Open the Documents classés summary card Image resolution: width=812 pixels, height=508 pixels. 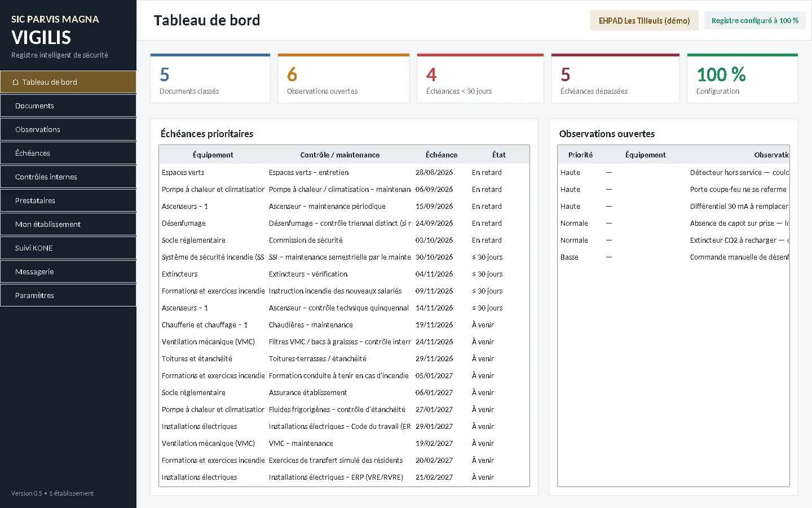click(x=210, y=78)
